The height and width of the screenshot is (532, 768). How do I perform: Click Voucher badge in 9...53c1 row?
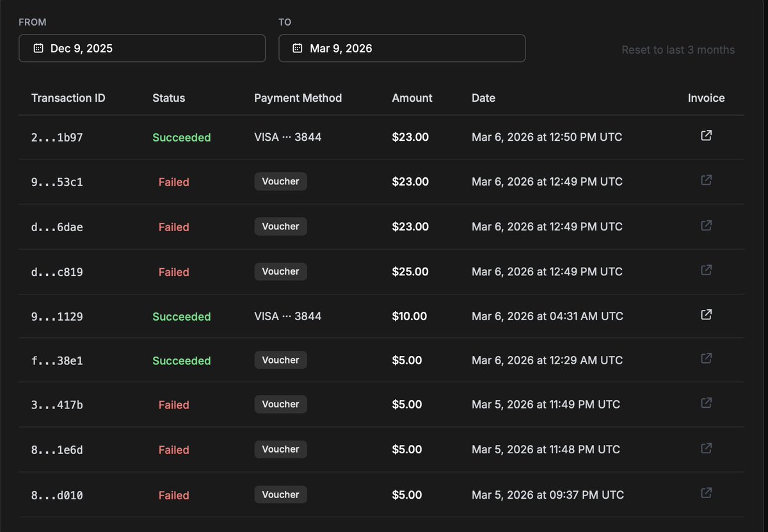click(280, 182)
